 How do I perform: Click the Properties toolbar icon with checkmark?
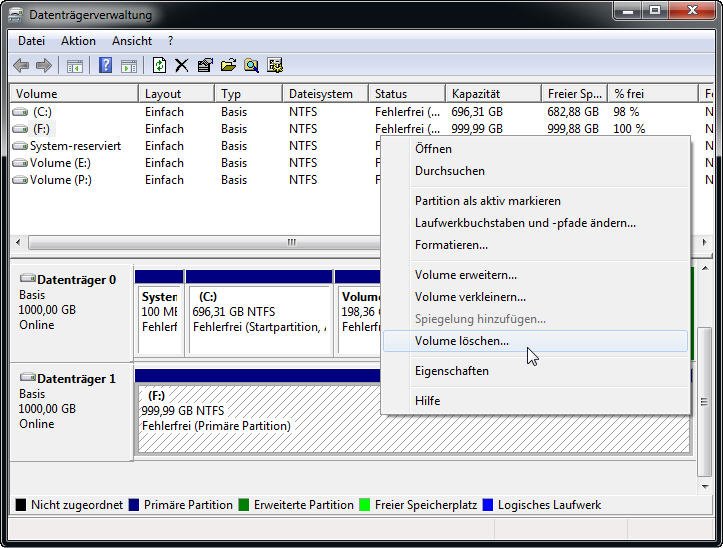point(205,66)
